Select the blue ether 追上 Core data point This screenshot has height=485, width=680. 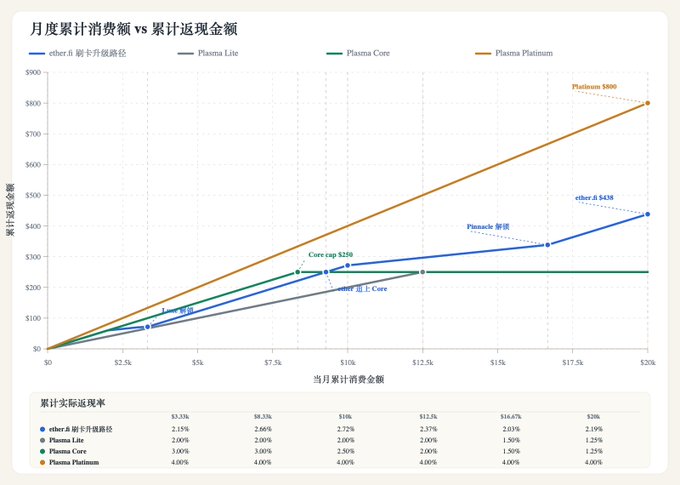[x=326, y=272]
